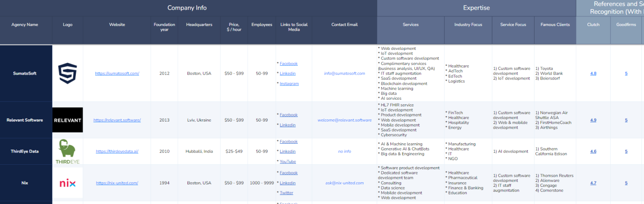Click the SumatoSoft shield logo
The width and height of the screenshot is (644, 204).
point(68,73)
